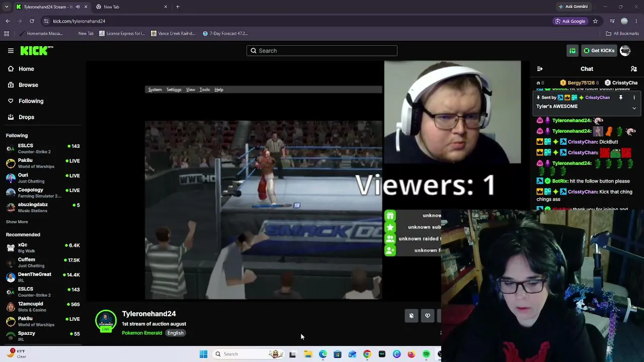This screenshot has width=644, height=362.
Task: Open the License Express bookmark
Action: point(122,34)
